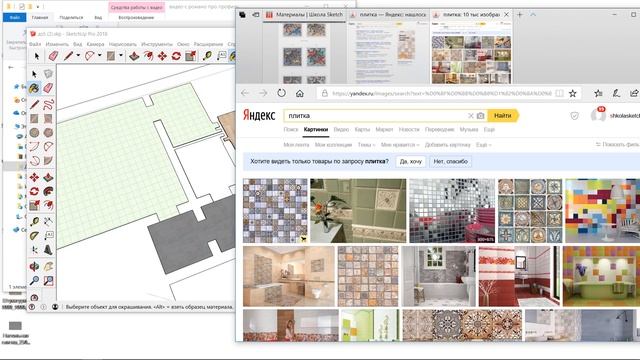Collapse the tab previews chevron in Edge
Image resolution: width=640 pixels, height=360 pixels.
(x=533, y=14)
